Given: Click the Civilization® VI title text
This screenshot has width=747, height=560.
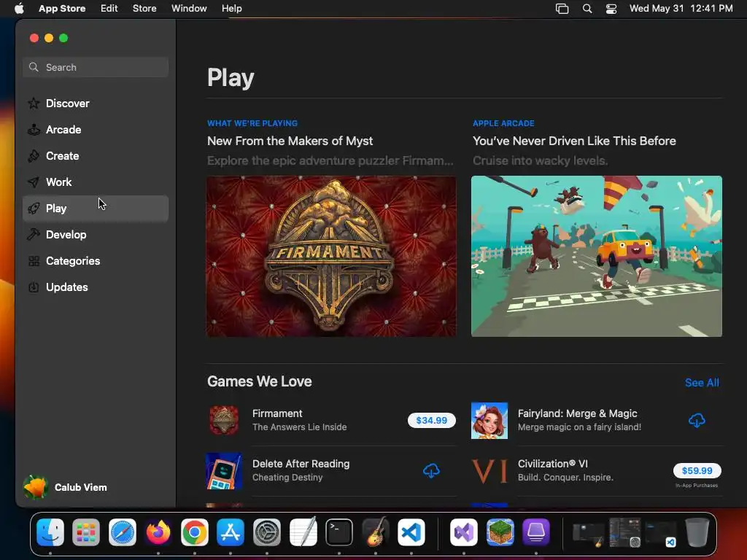Looking at the screenshot, I should [x=553, y=464].
